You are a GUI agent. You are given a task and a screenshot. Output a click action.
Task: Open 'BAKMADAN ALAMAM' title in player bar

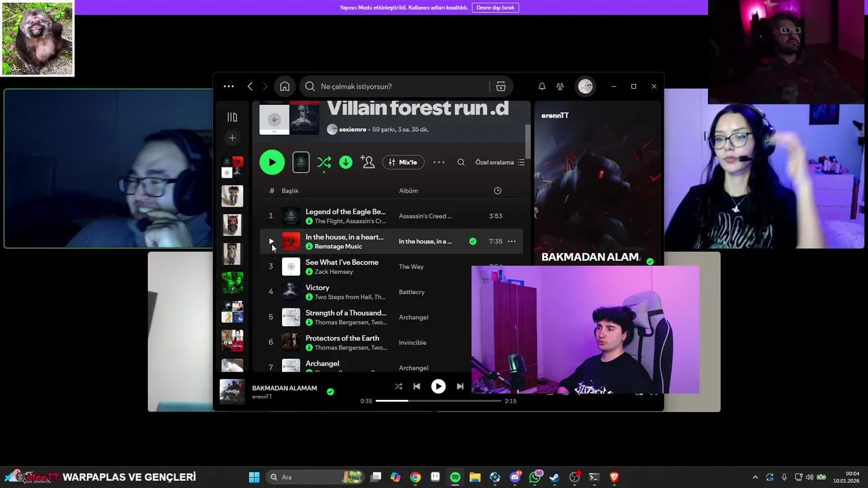pos(284,388)
